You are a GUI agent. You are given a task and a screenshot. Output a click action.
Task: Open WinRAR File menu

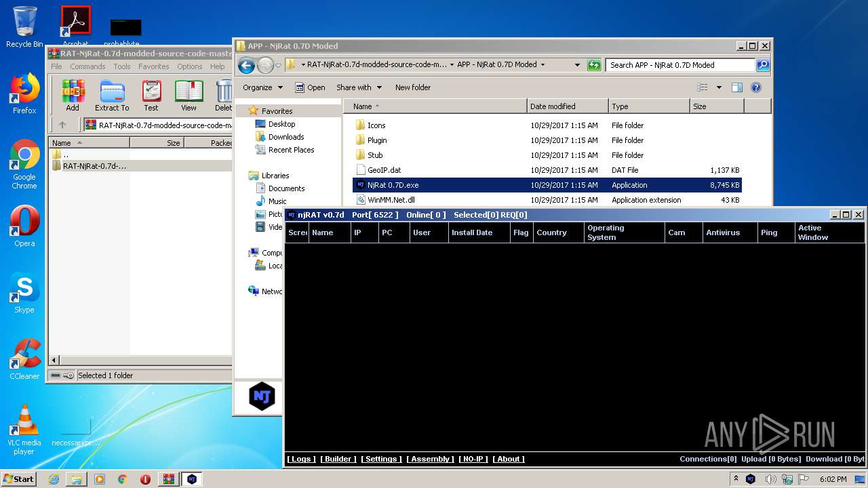(56, 66)
